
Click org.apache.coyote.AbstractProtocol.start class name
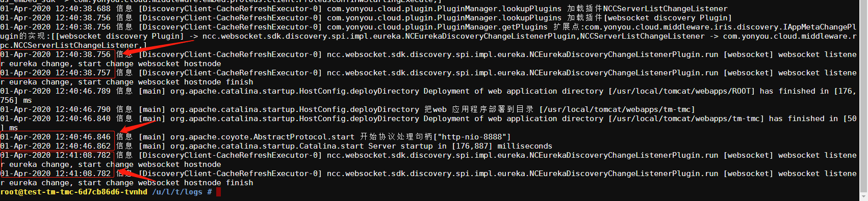coord(262,137)
